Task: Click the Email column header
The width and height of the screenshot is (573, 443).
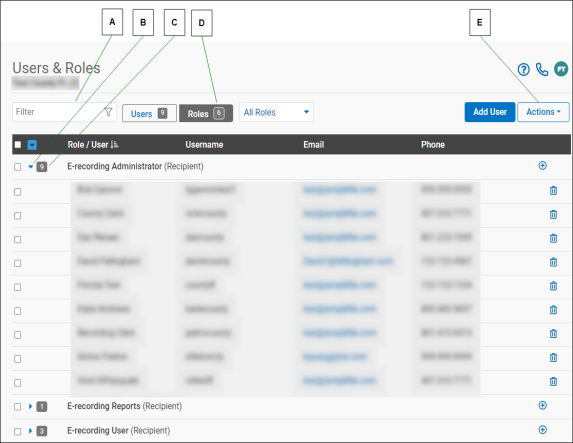Action: (314, 145)
